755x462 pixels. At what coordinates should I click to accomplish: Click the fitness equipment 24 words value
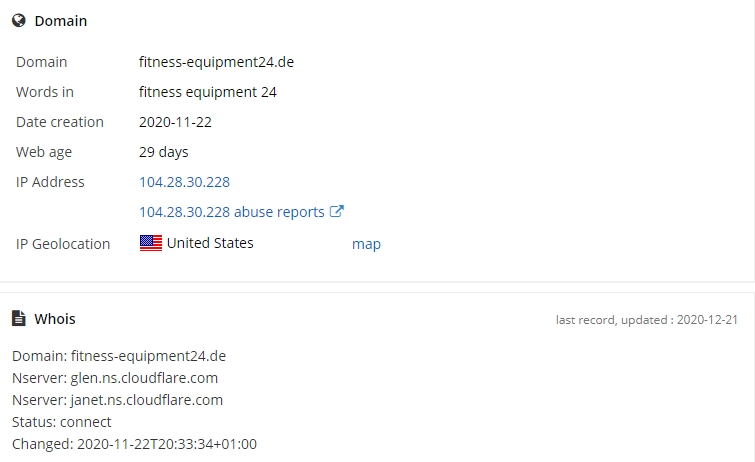click(208, 92)
